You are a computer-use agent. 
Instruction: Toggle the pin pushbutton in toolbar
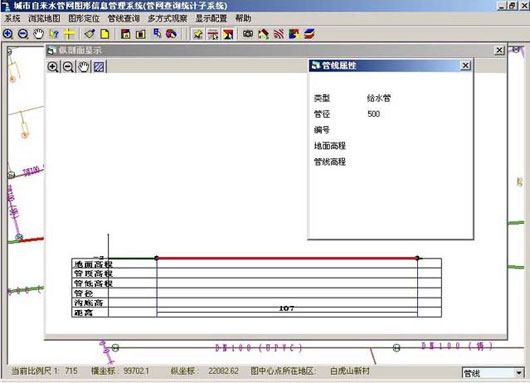tap(197, 34)
